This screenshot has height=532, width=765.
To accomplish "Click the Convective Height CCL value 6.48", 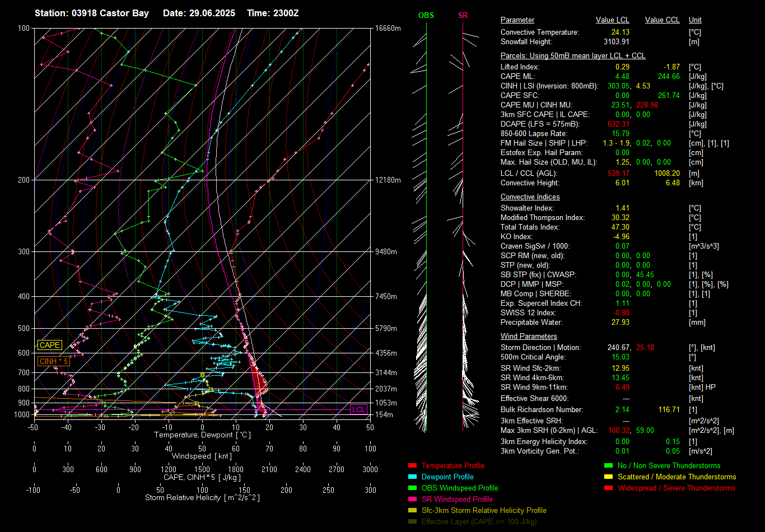I will click(x=672, y=183).
